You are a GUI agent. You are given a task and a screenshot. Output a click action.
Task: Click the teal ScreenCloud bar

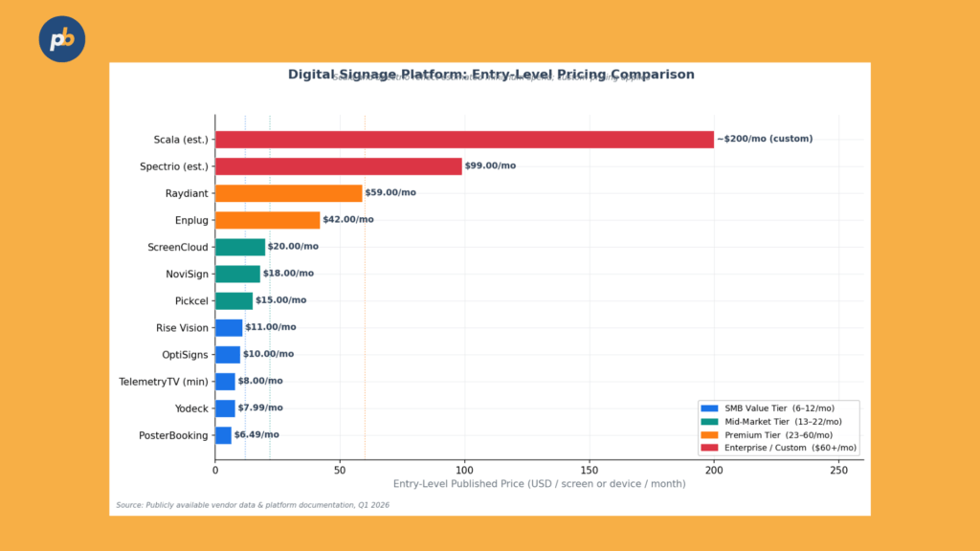click(240, 247)
